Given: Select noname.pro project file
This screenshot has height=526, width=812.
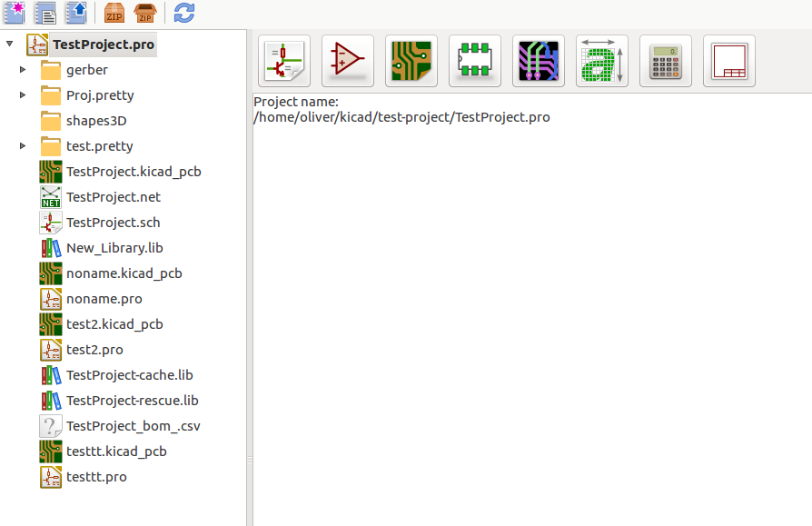Looking at the screenshot, I should [104, 299].
